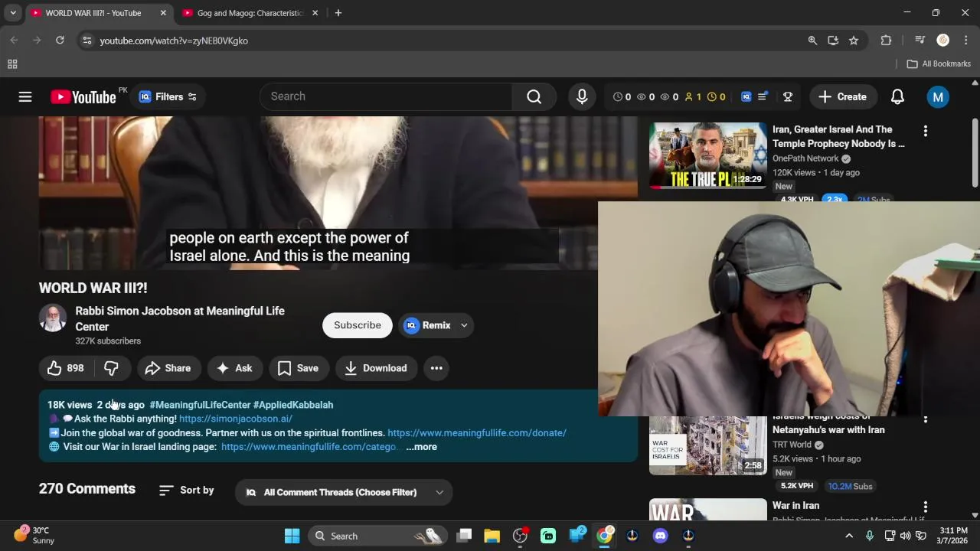Subscribe to Rabbi Simon Jacobson channel
980x551 pixels.
pyautogui.click(x=358, y=325)
